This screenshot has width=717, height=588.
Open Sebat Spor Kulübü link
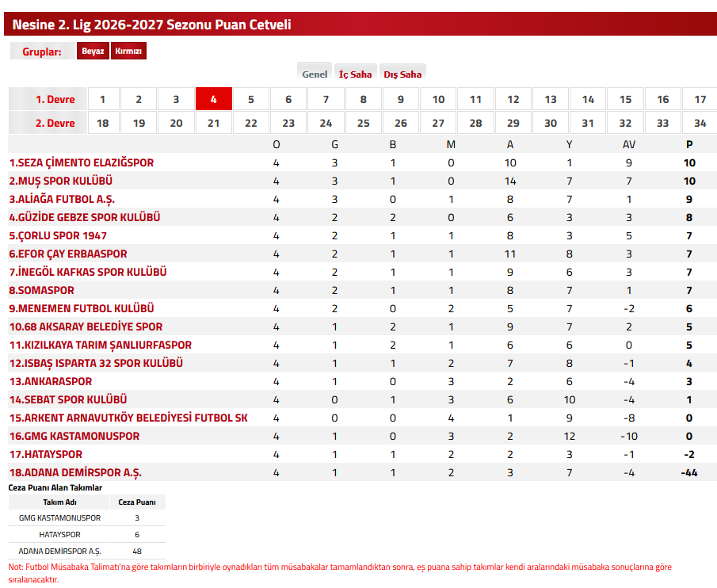pyautogui.click(x=68, y=399)
